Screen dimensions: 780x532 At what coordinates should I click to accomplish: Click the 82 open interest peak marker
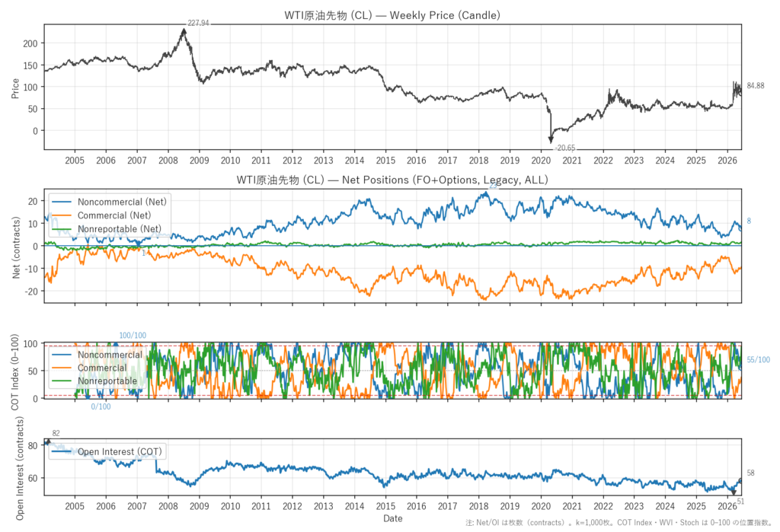point(56,434)
